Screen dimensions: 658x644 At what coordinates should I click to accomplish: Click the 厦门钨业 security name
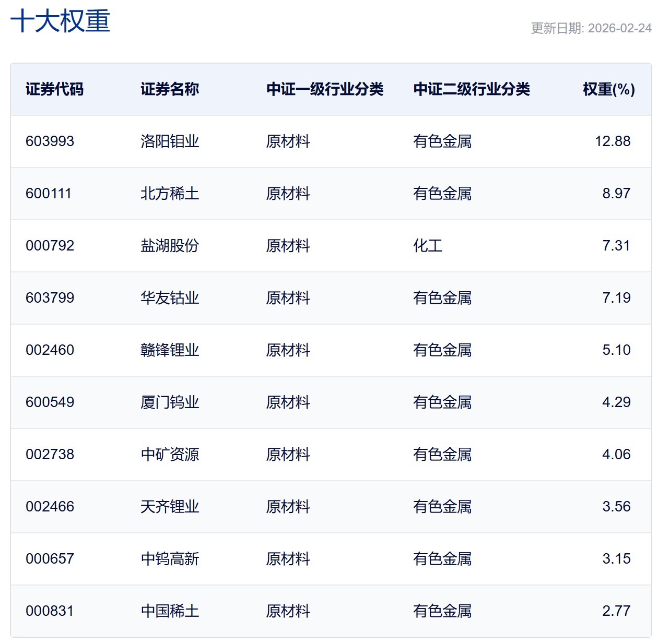click(170, 402)
